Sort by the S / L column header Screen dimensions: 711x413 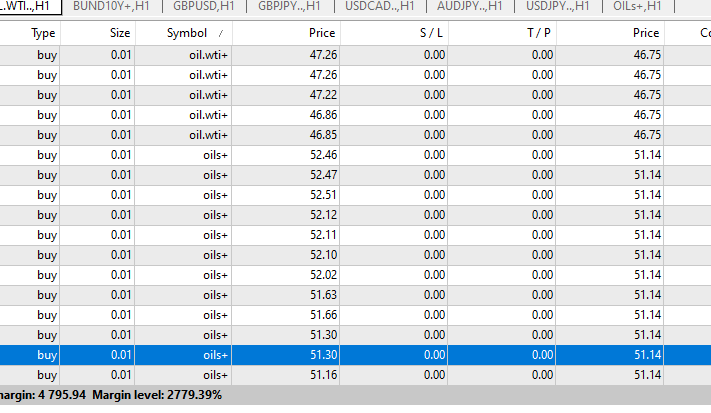[x=394, y=33]
